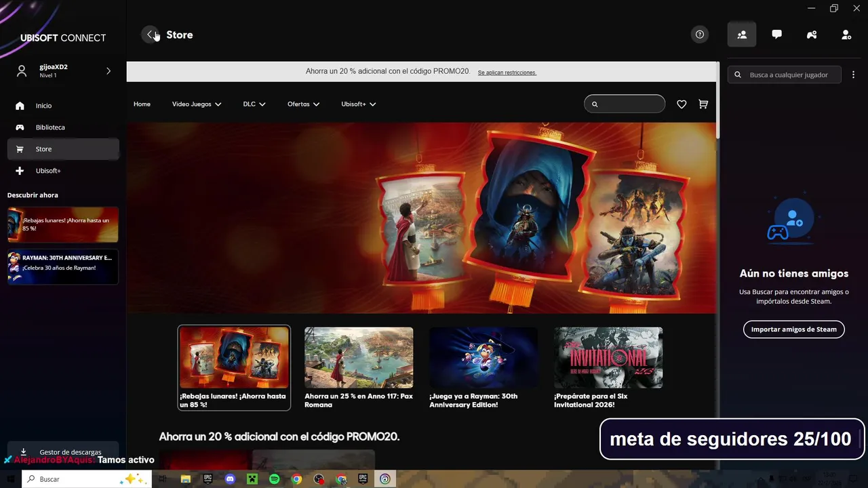
Task: Open Spotify from the taskbar
Action: [274, 479]
